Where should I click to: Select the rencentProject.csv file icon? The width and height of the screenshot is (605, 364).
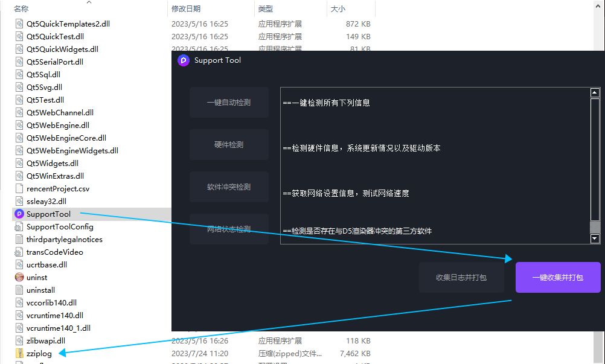tap(19, 189)
